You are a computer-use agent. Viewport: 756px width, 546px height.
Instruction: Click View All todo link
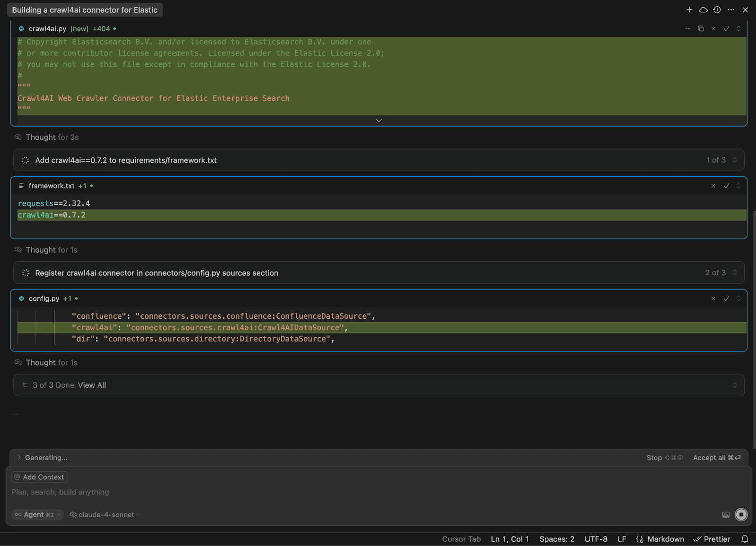[92, 385]
